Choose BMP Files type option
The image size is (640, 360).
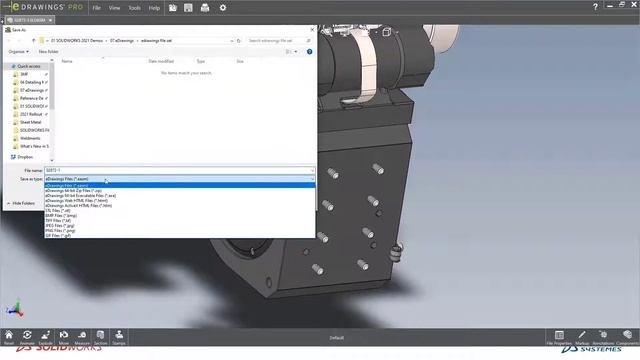[180, 216]
